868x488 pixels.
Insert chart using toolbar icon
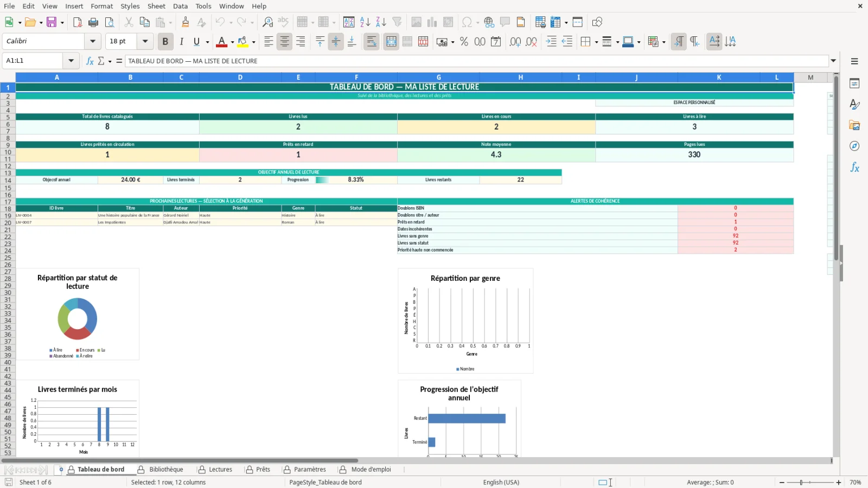click(432, 22)
